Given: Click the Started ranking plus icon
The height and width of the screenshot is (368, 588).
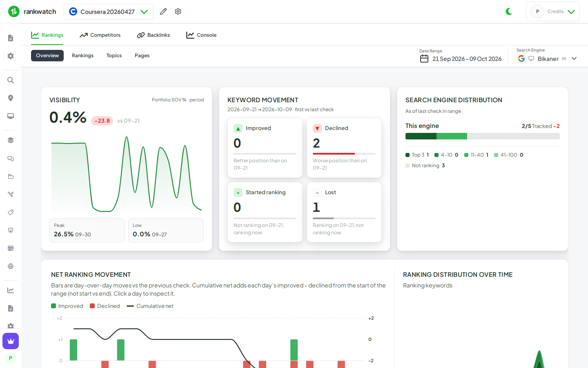Looking at the screenshot, I should pyautogui.click(x=238, y=193).
